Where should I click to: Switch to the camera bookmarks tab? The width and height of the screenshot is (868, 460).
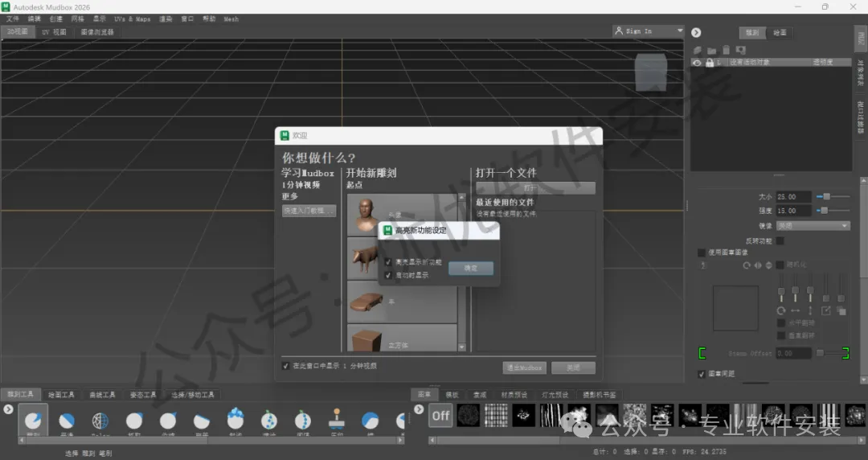click(x=599, y=395)
